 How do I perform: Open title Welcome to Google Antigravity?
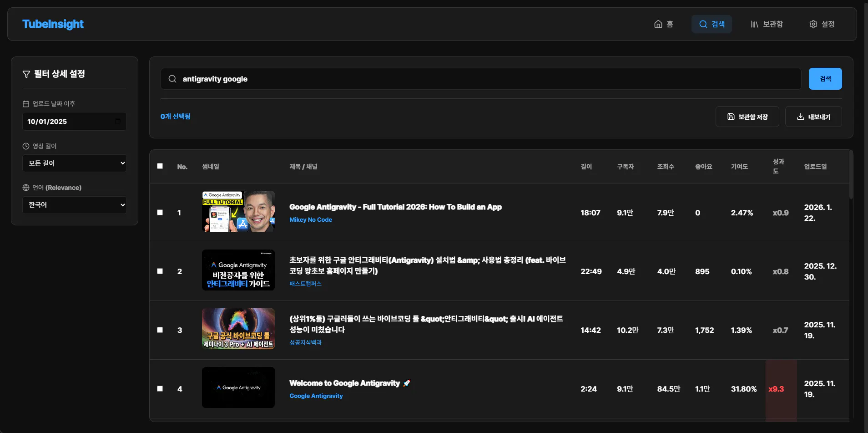click(x=350, y=383)
